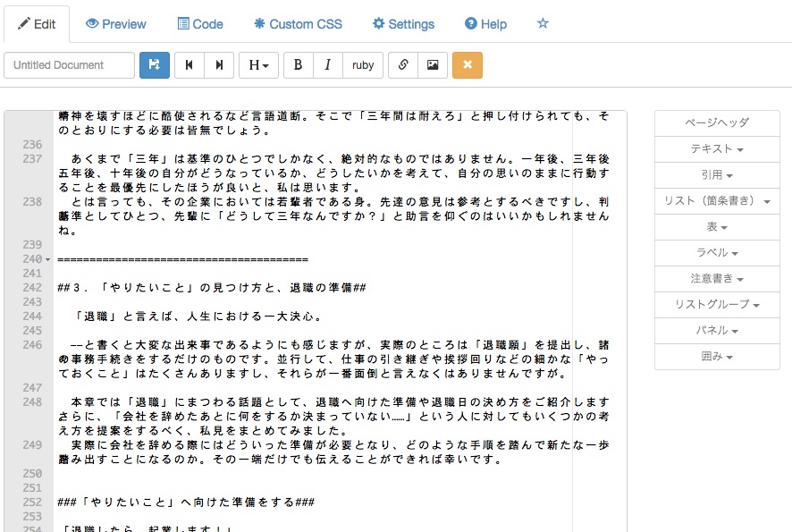Click the paragraph starting 本章では「退職」に

click(333, 417)
